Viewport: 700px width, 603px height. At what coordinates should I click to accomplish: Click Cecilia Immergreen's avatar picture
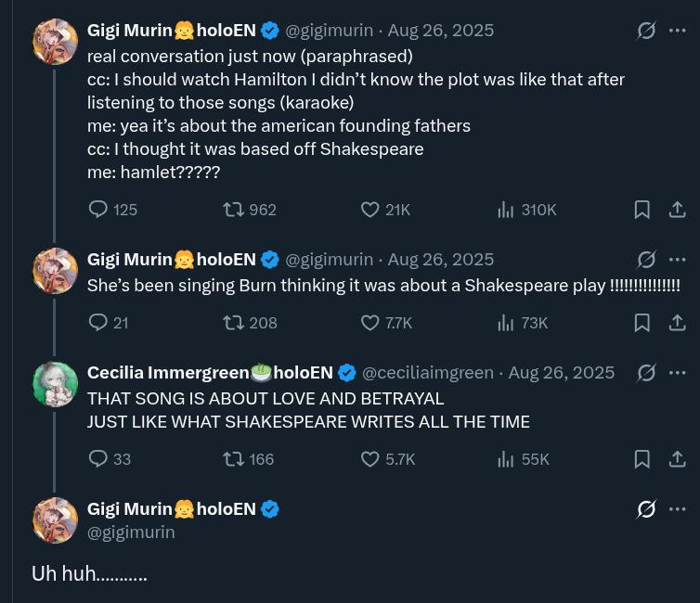(55, 384)
